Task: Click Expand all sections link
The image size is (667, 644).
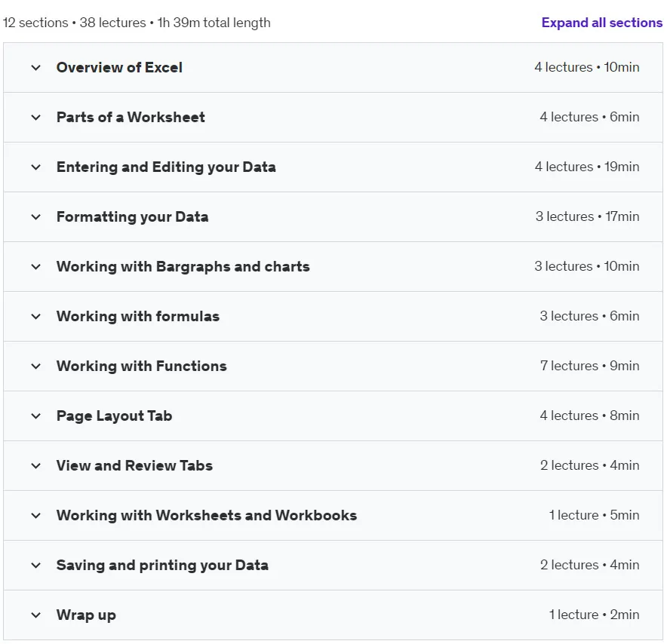Action: [602, 23]
